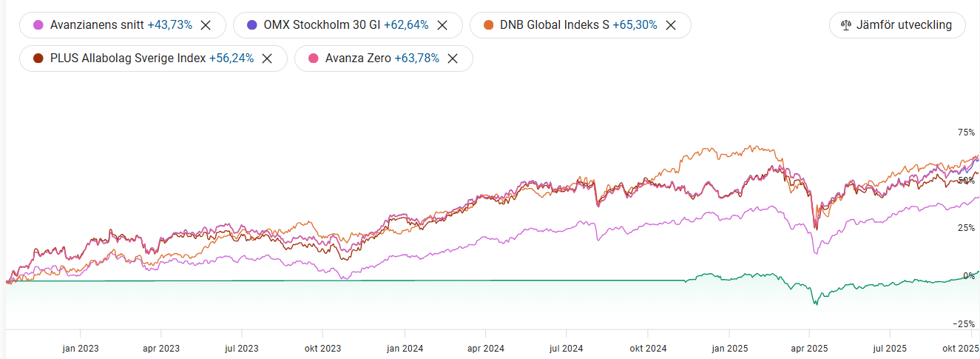
Task: Remove the Avanzianens snitt comparison chip
Action: click(206, 25)
